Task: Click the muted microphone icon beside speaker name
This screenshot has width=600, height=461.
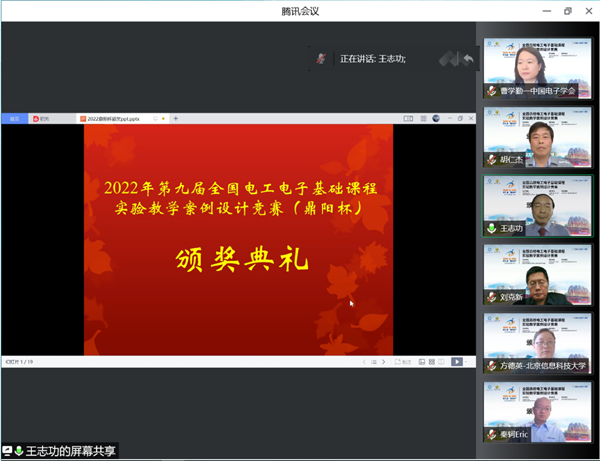Action: point(322,59)
